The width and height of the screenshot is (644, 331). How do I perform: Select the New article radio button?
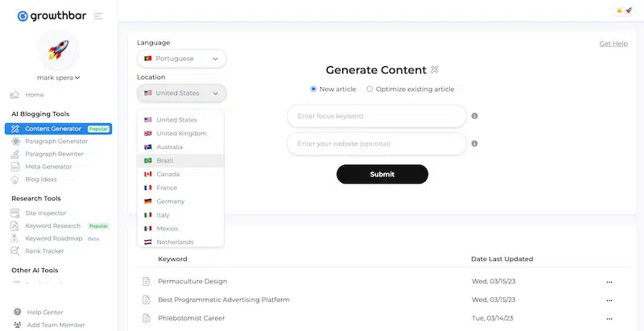[x=314, y=89]
